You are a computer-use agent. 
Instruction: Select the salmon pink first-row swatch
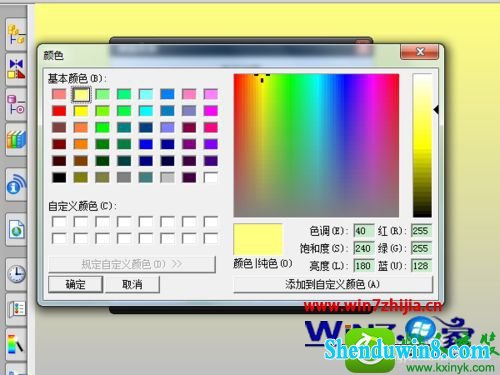(59, 94)
